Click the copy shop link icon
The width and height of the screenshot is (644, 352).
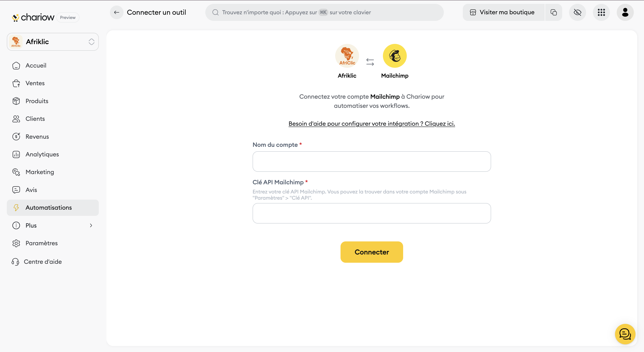(x=553, y=12)
